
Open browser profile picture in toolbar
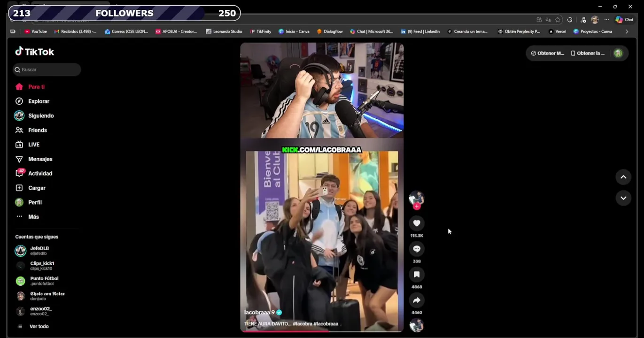tap(595, 20)
